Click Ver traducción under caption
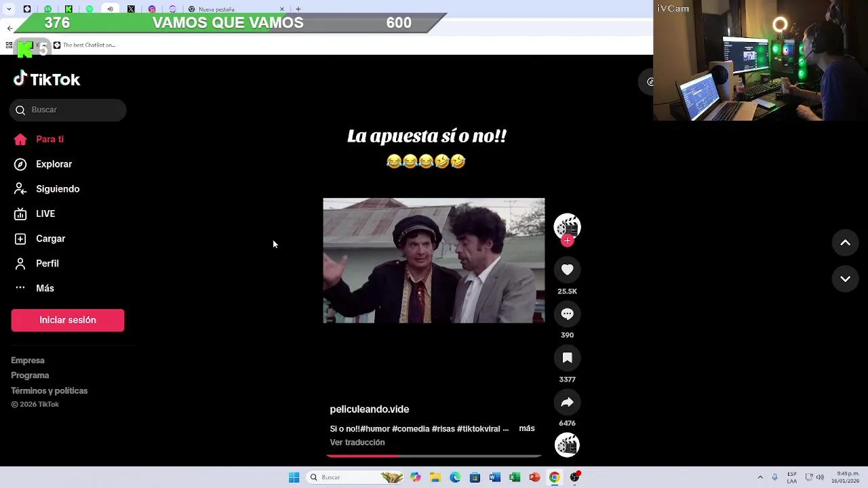This screenshot has width=868, height=488. tap(357, 443)
